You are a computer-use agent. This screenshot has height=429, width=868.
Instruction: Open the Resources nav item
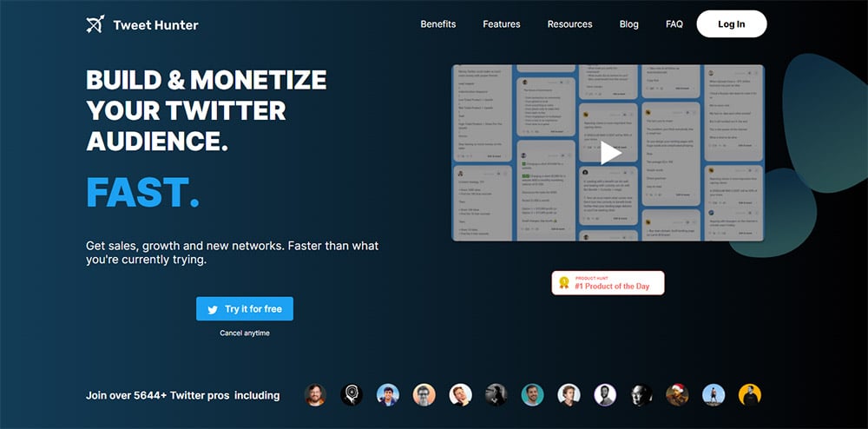coord(569,24)
